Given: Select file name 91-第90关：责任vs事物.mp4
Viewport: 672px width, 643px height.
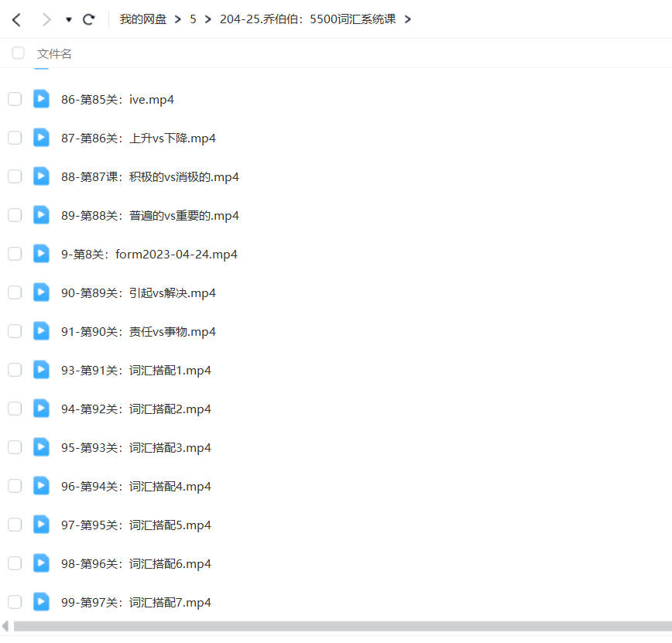Looking at the screenshot, I should coord(139,332).
